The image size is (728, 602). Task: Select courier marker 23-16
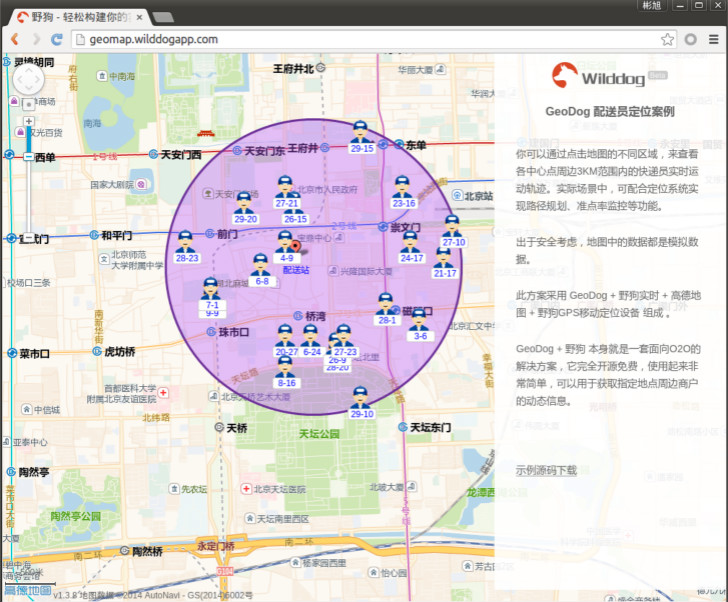pos(403,193)
